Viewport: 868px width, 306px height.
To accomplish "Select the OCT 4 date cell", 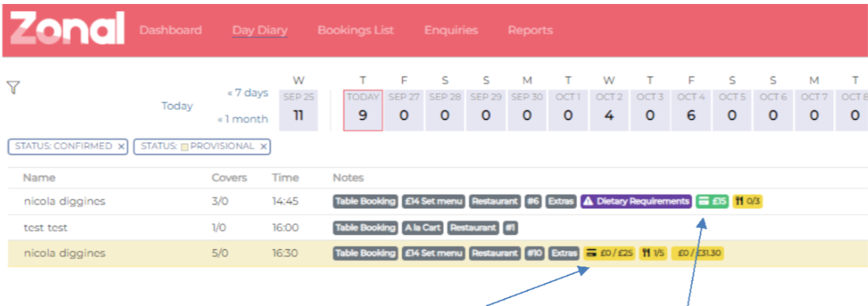I will (x=691, y=110).
